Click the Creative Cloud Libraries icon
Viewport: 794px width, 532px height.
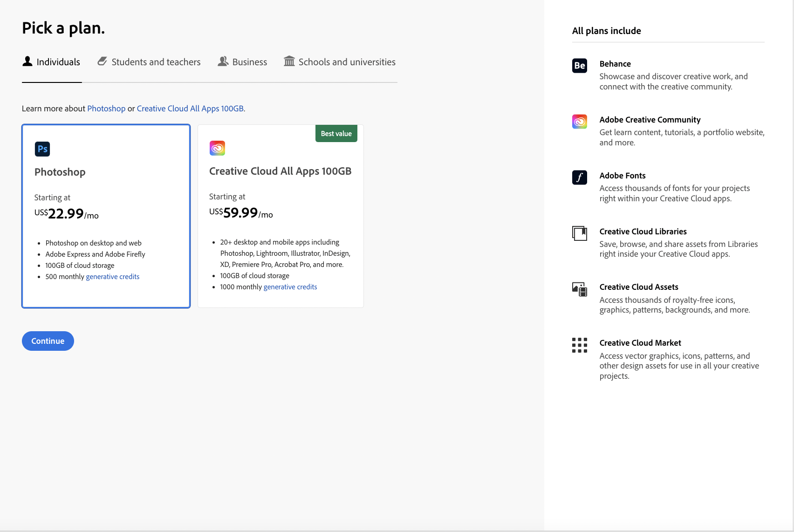point(580,233)
